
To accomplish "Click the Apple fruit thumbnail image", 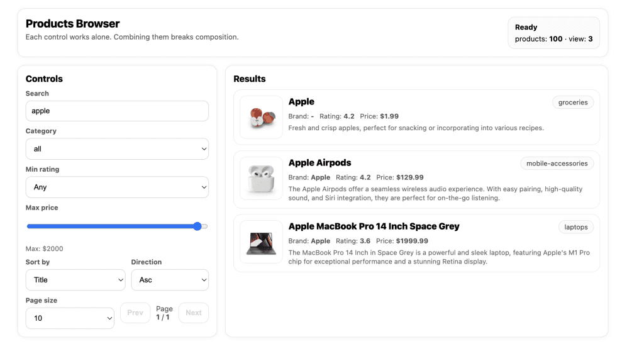I will pyautogui.click(x=261, y=118).
